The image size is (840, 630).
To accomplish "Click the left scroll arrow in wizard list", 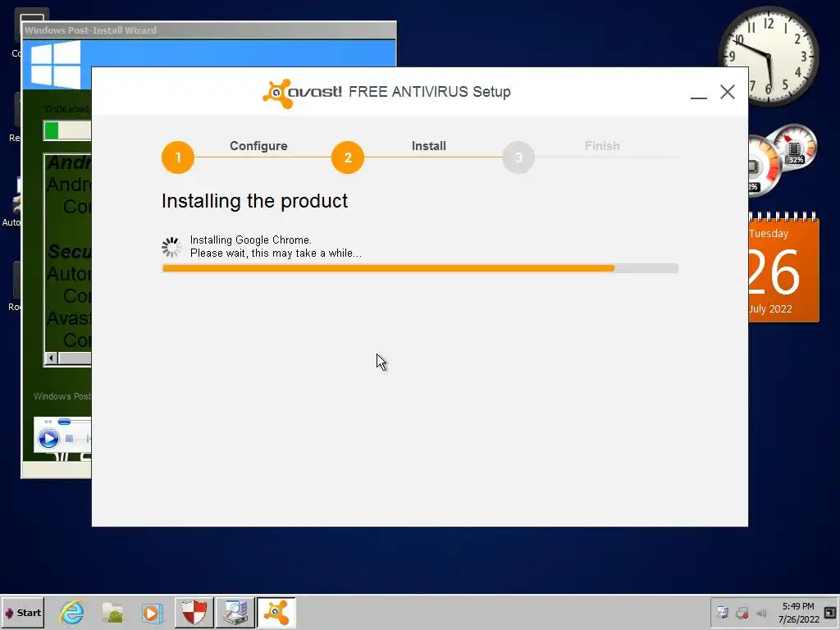I will (51, 358).
